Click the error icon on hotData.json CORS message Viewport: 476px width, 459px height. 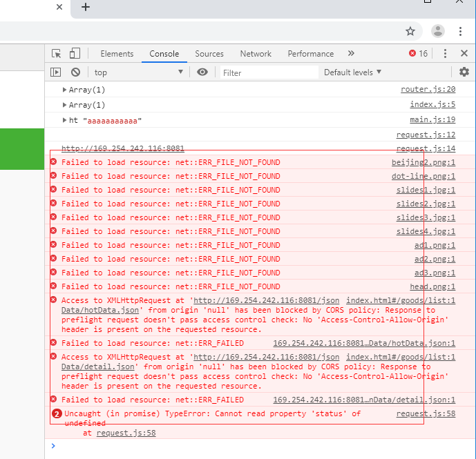[x=54, y=300]
